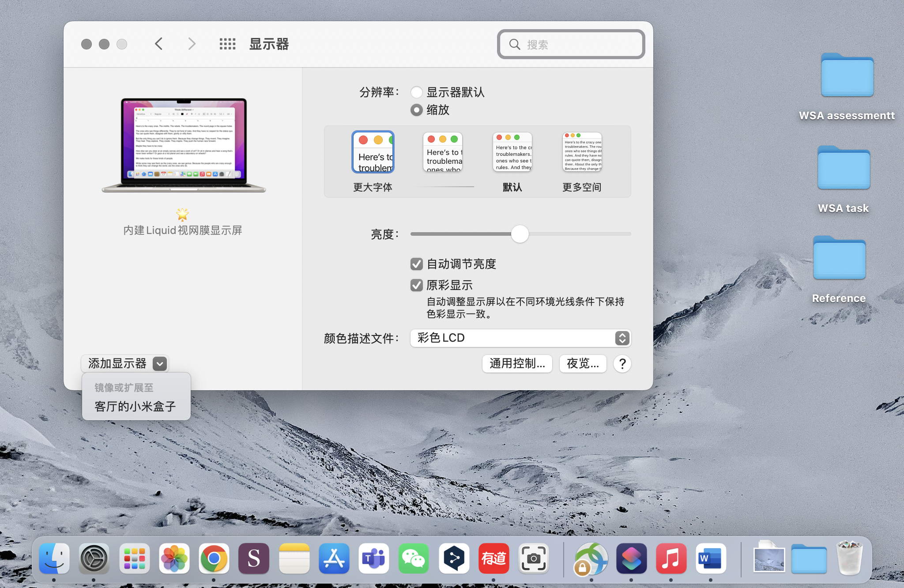Open the show-all preferences grid
The height and width of the screenshot is (588, 904).
[x=227, y=44]
